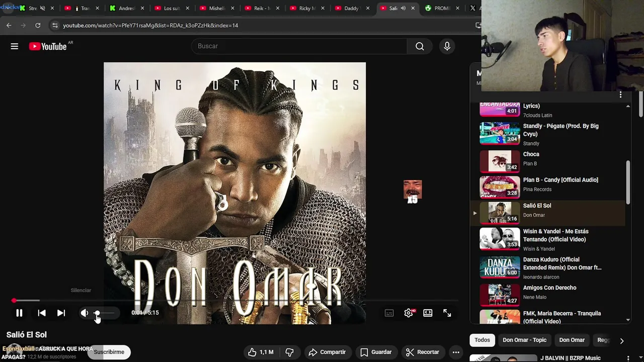Play Wisin & Yandel - Me Estás Tentando

pyautogui.click(x=547, y=239)
